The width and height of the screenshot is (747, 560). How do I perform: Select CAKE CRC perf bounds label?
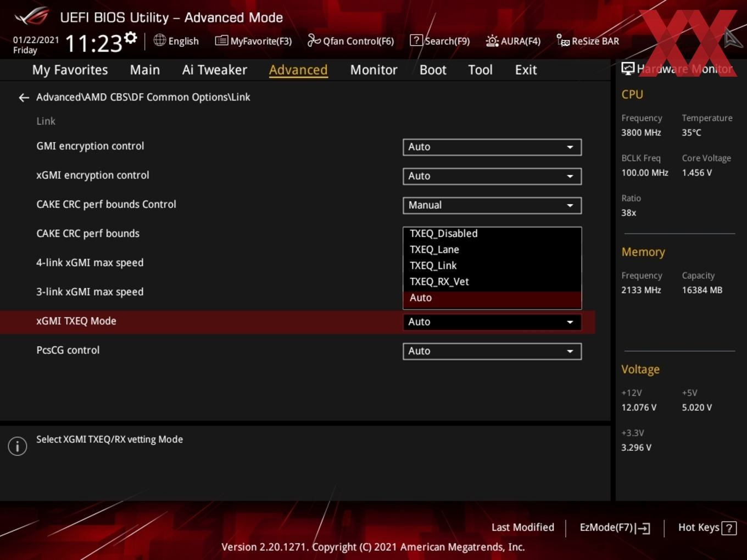[88, 234]
